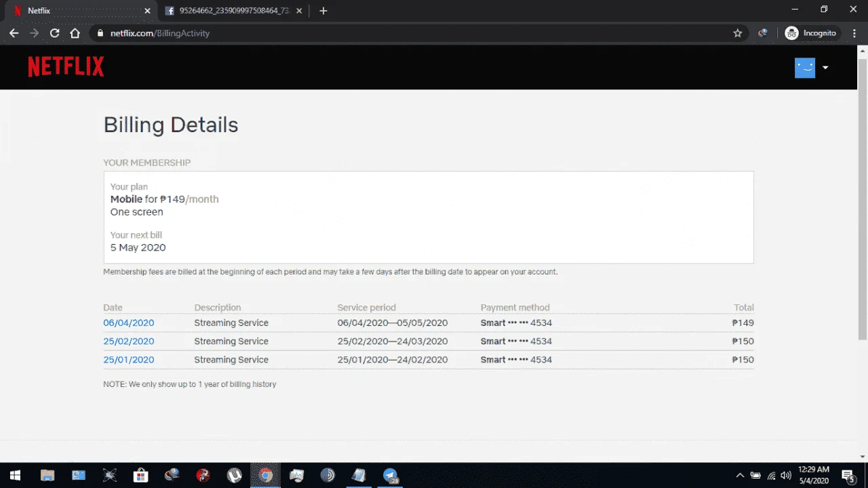Open the blue profile avatar menu
The height and width of the screenshot is (488, 868).
click(805, 68)
